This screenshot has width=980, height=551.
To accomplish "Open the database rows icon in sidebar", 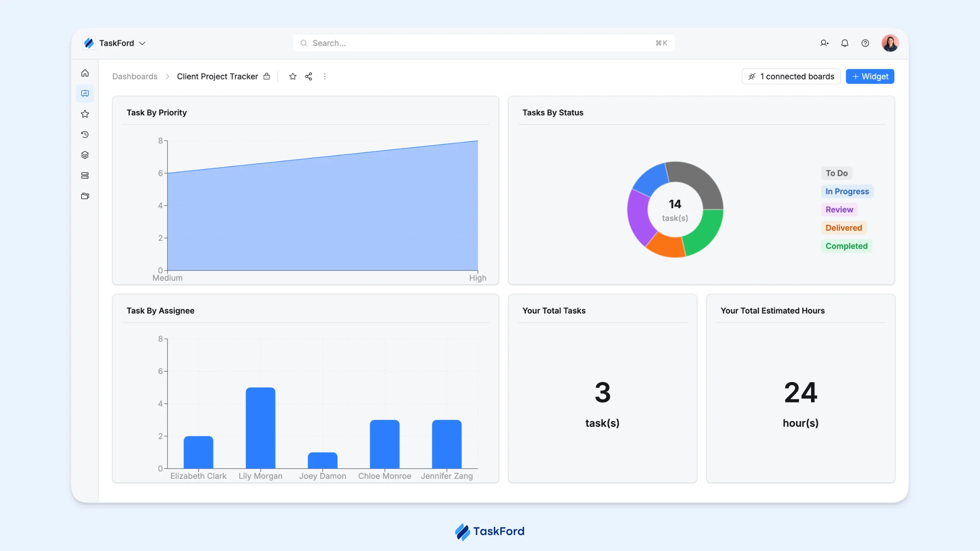I will pos(85,176).
